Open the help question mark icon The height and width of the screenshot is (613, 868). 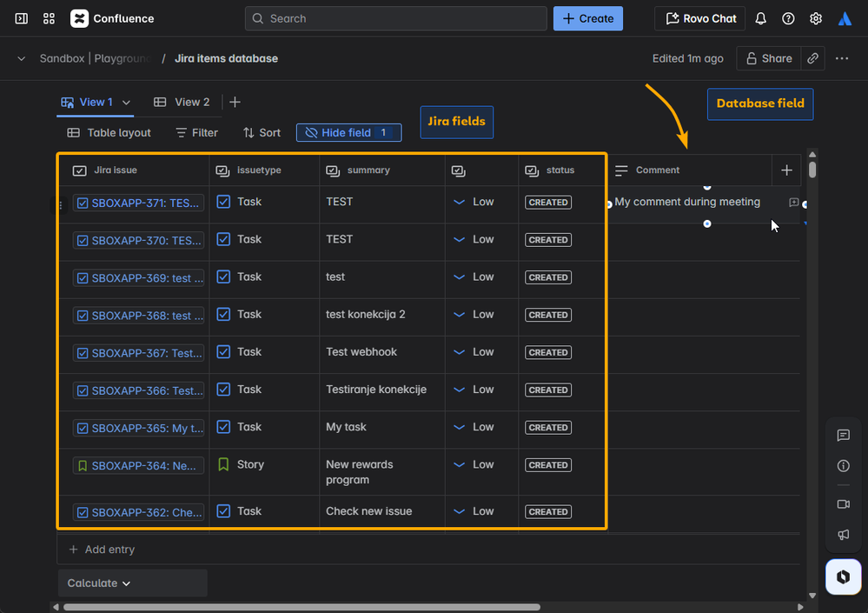[x=788, y=18]
